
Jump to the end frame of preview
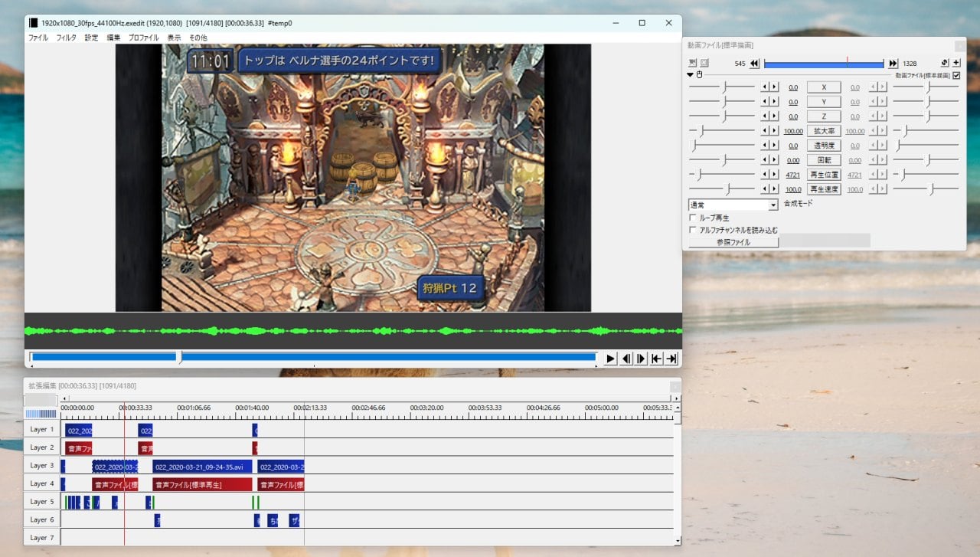coord(671,359)
